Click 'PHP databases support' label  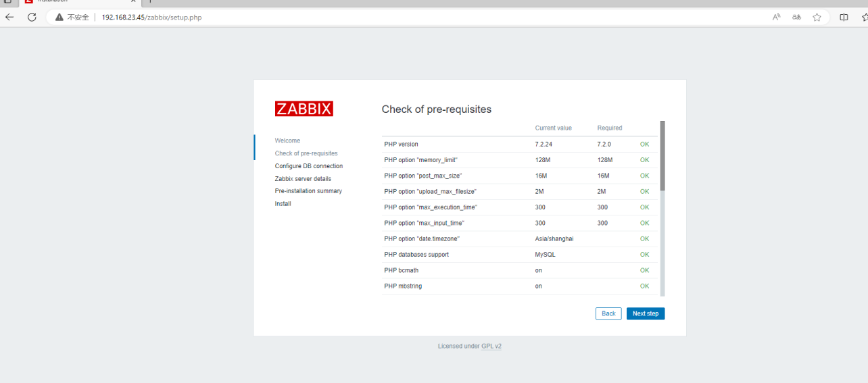pyautogui.click(x=416, y=255)
